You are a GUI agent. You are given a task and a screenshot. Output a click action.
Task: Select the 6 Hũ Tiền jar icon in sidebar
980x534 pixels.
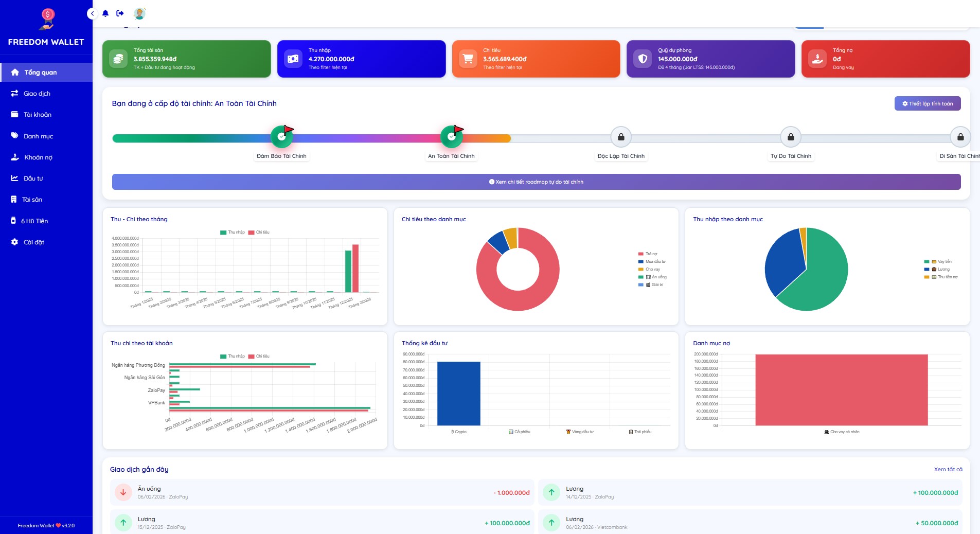[14, 220]
